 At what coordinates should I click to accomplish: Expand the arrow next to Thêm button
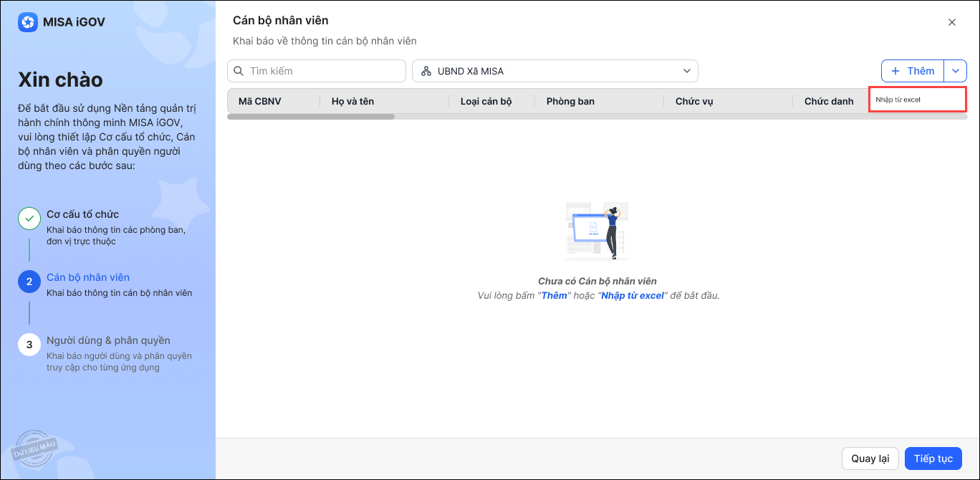pyautogui.click(x=956, y=71)
